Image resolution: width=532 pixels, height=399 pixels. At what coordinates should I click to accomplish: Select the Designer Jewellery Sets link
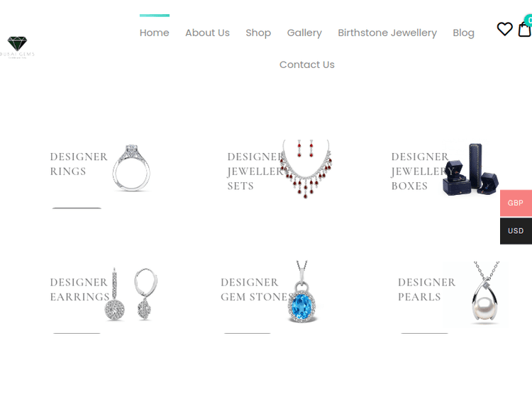(x=255, y=172)
